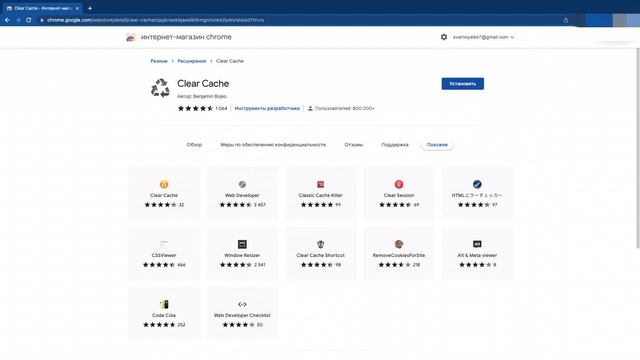Open the Clear Cache Shortcut icon

(x=320, y=244)
